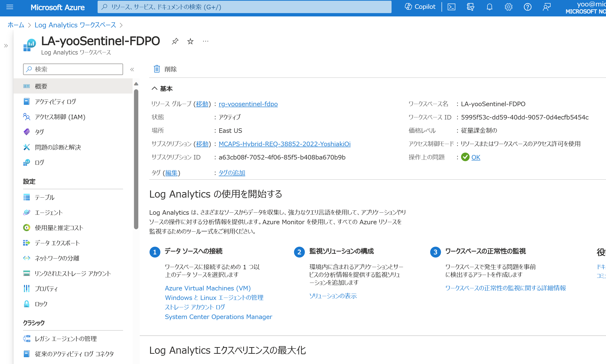Image resolution: width=606 pixels, height=364 pixels.
Task: Open portal settings gear
Action: click(508, 7)
